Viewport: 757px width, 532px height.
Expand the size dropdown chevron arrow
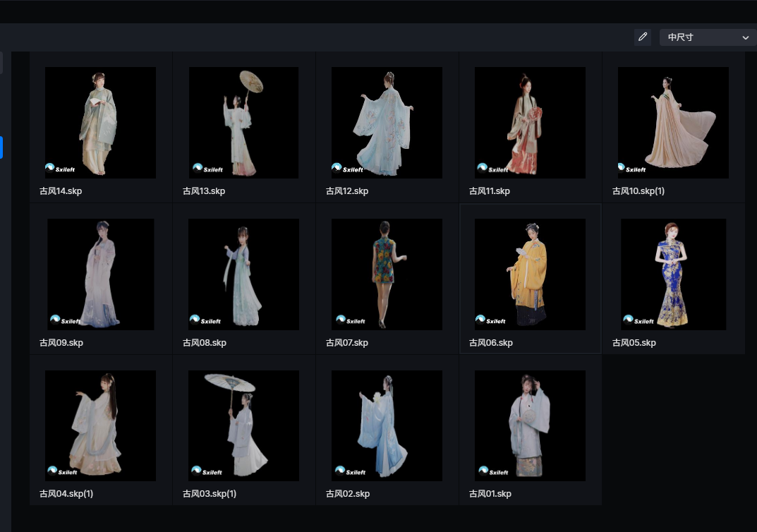pos(746,37)
